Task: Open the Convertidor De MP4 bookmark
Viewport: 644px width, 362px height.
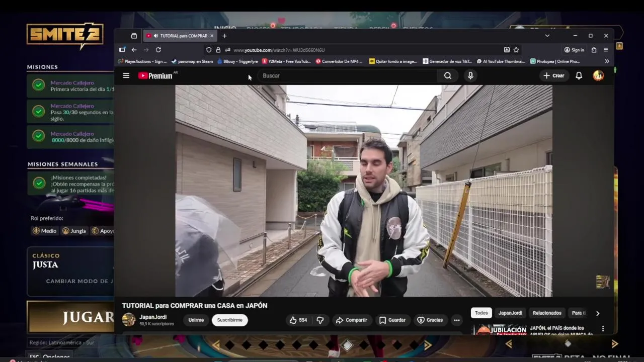Action: pyautogui.click(x=339, y=61)
